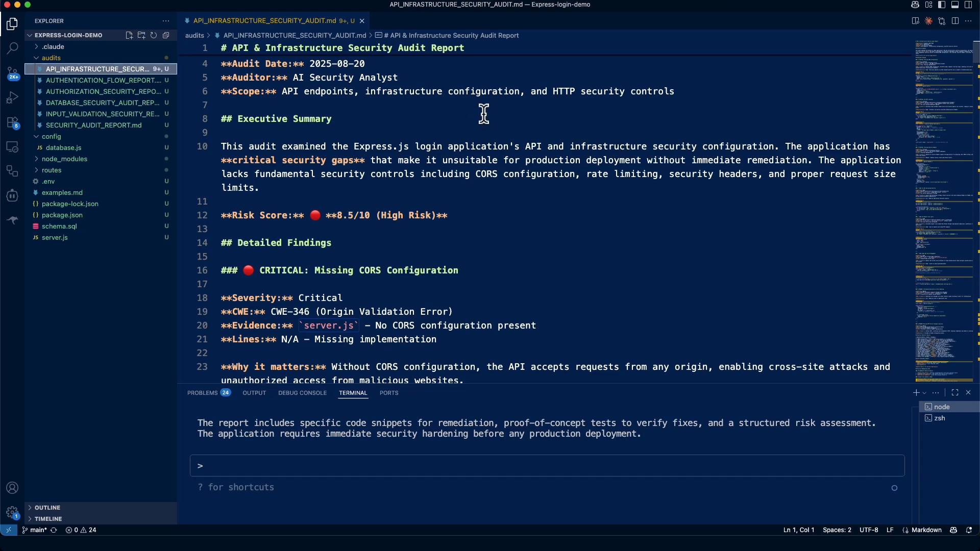980x551 pixels.
Task: Open the new terminal profile dropdown arrow
Action: click(x=924, y=393)
